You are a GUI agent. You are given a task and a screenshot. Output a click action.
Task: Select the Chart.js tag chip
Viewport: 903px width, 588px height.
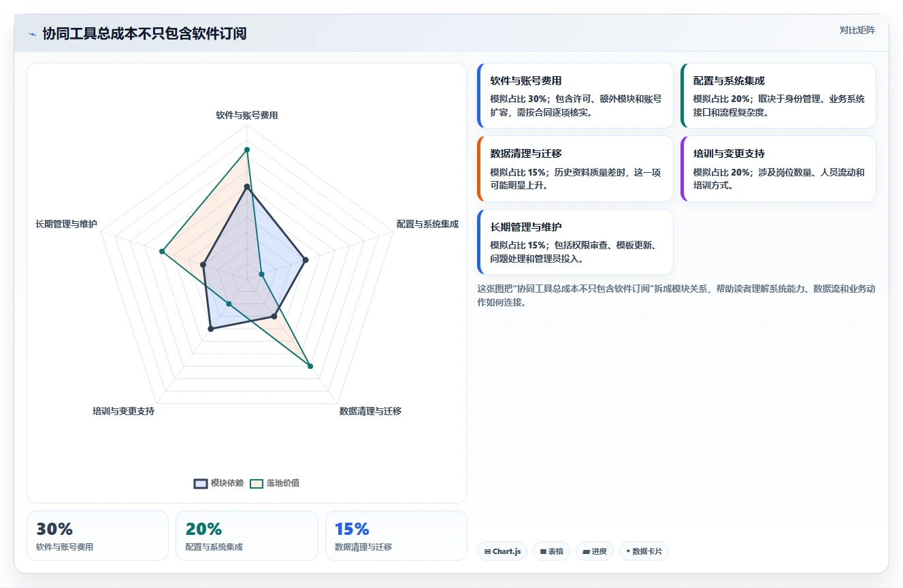pyautogui.click(x=502, y=551)
